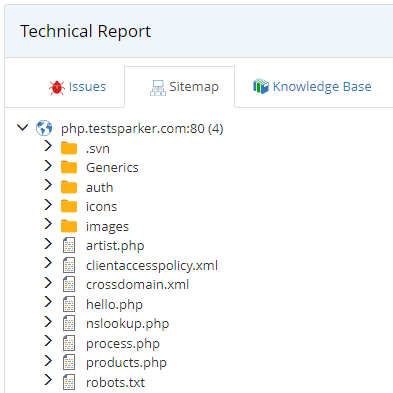
Task: Expand the artist.php node
Action: tap(48, 244)
